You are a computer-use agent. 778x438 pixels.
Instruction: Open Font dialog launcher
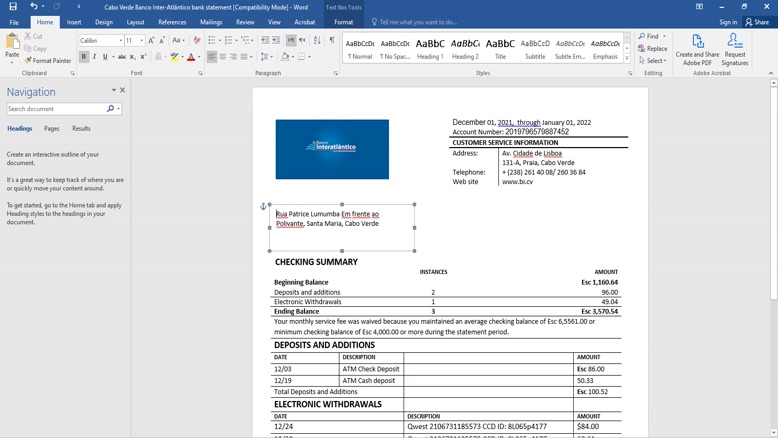(x=200, y=73)
